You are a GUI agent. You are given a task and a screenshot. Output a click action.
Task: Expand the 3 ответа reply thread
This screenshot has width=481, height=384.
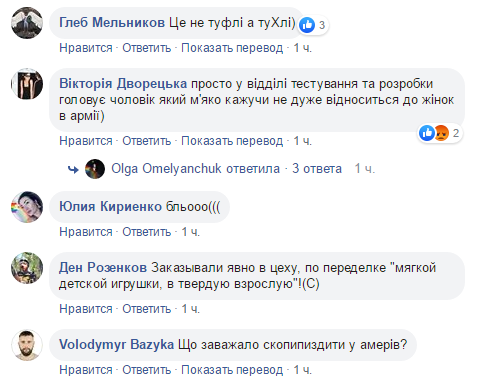(317, 169)
